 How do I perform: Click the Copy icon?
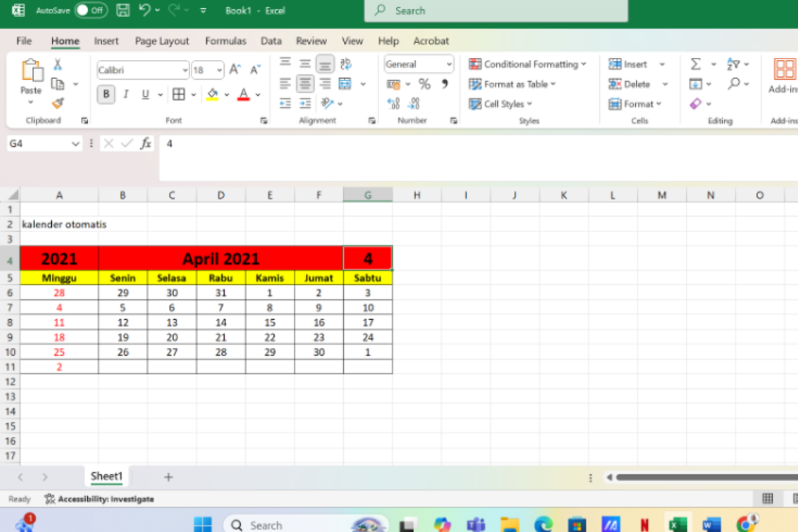[58, 84]
